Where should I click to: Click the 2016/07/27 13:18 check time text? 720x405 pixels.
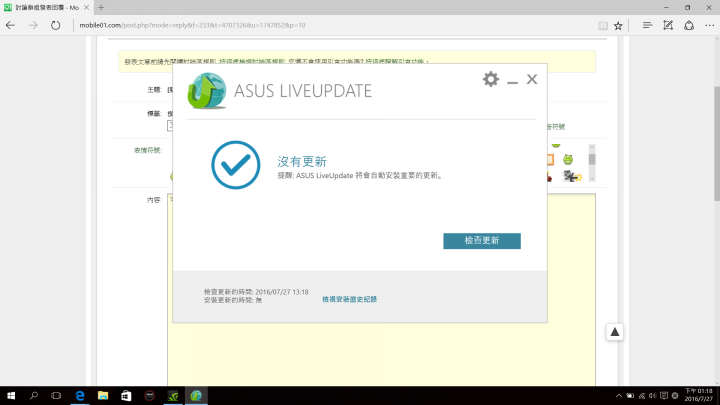282,292
